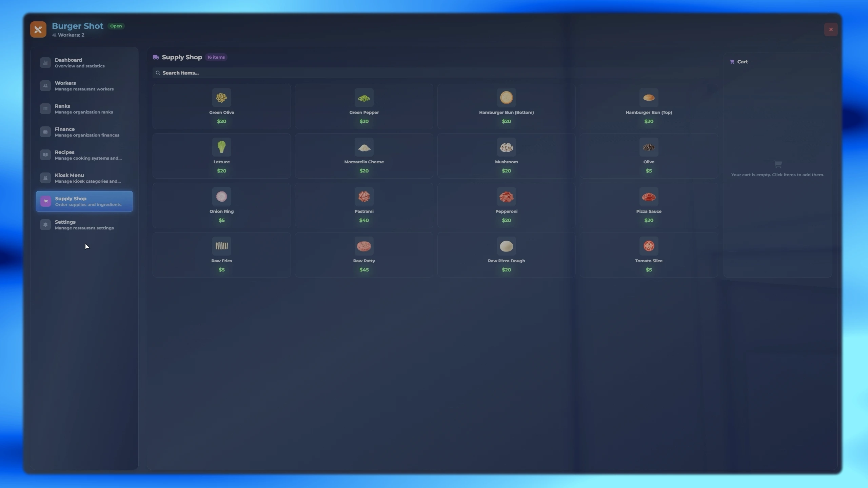The height and width of the screenshot is (488, 868).
Task: Click the black Olive item icon
Action: click(x=649, y=147)
